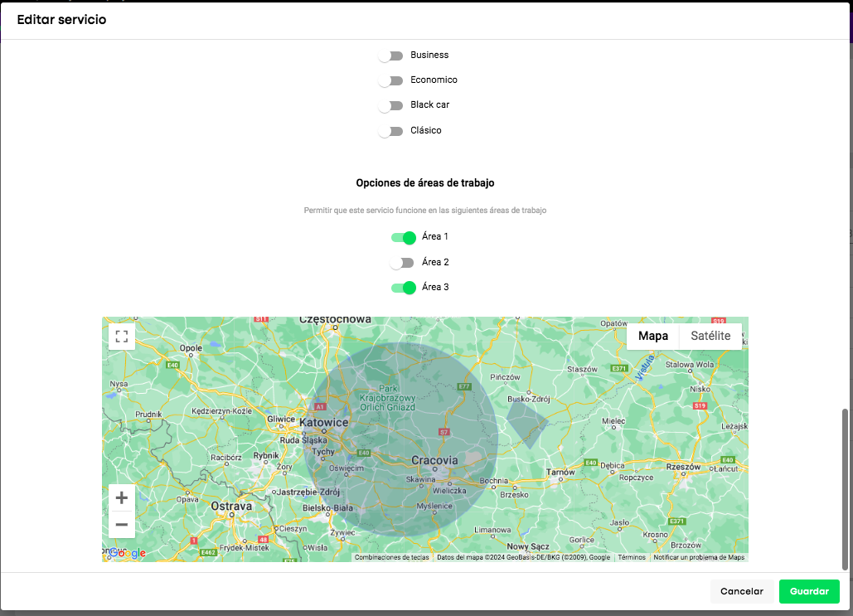Click the Rybnik label on map

[266, 455]
